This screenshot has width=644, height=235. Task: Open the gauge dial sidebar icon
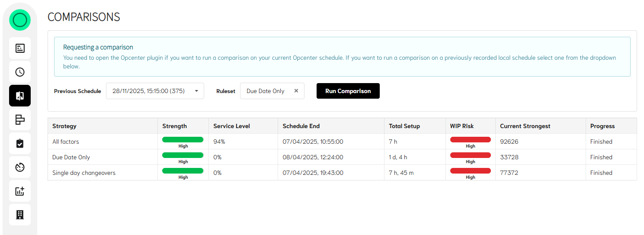(20, 167)
